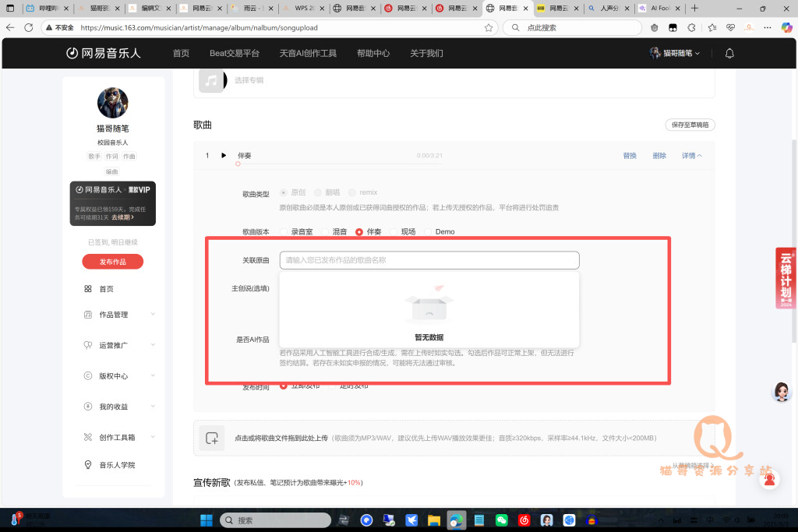Click the taskbar search box
798x532 pixels.
click(x=275, y=520)
